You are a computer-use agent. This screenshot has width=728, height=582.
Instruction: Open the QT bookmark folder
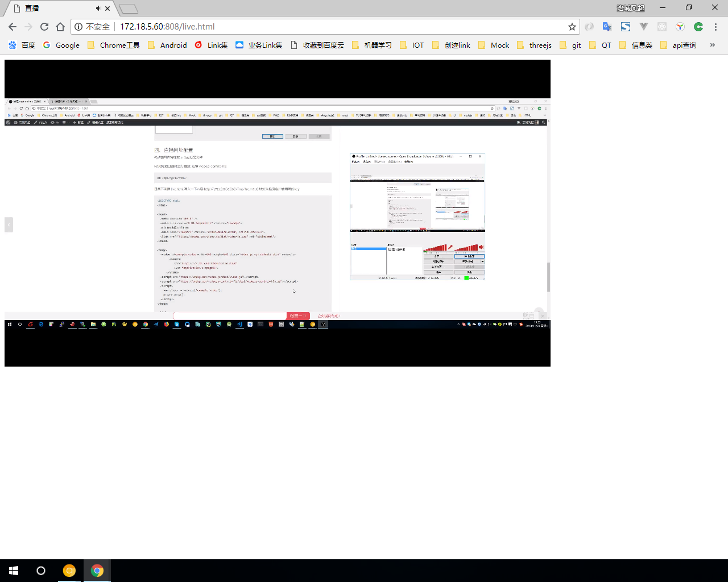coord(600,45)
